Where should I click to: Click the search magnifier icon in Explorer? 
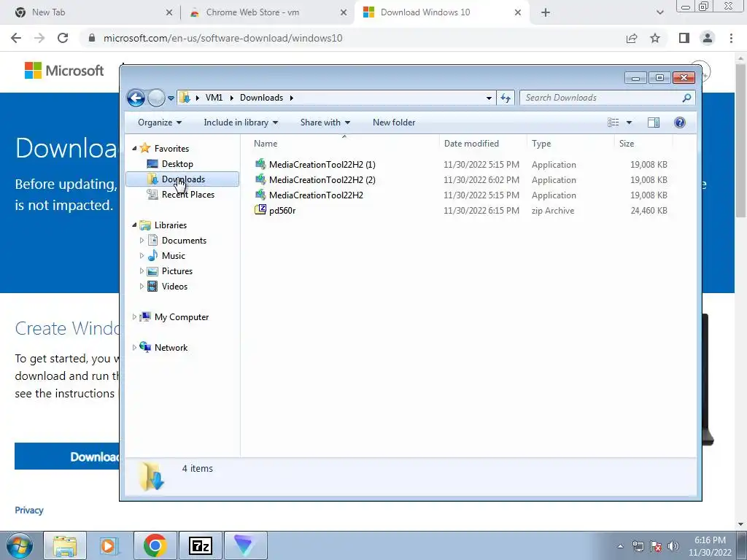tap(686, 98)
